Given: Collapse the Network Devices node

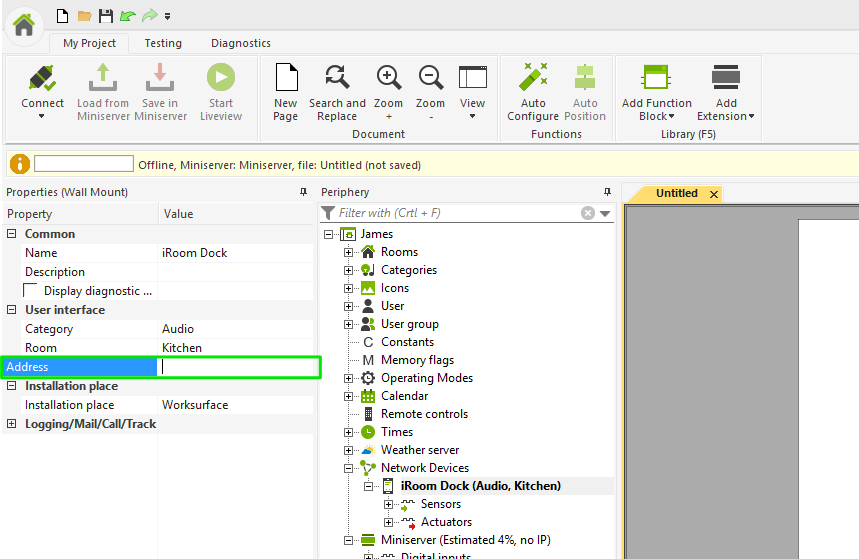Looking at the screenshot, I should 348,468.
